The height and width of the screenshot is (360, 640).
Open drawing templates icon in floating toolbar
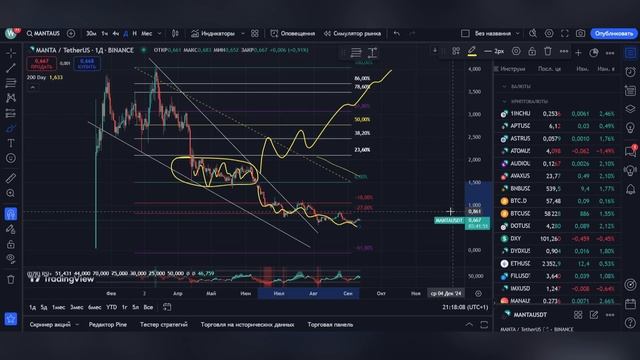pos(456,51)
